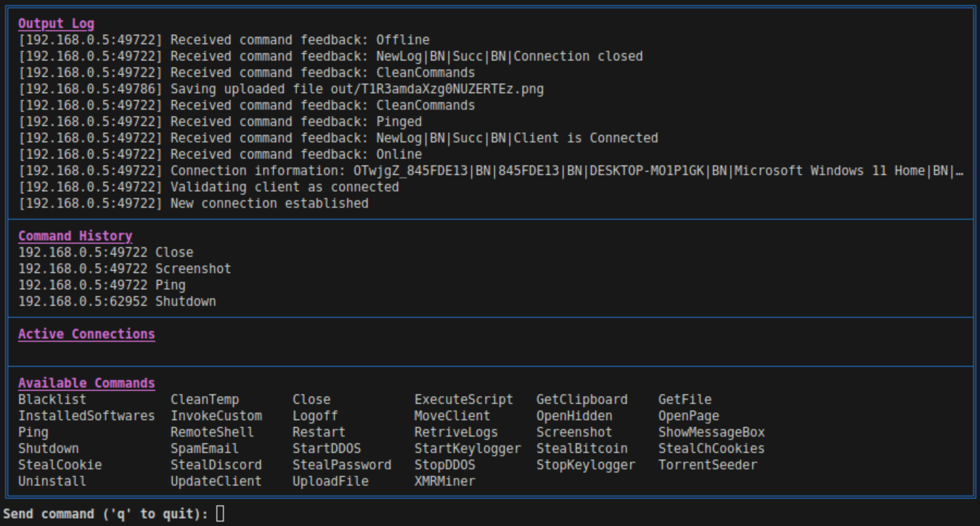The width and height of the screenshot is (980, 526).
Task: Click the Output Log section header
Action: coord(56,24)
